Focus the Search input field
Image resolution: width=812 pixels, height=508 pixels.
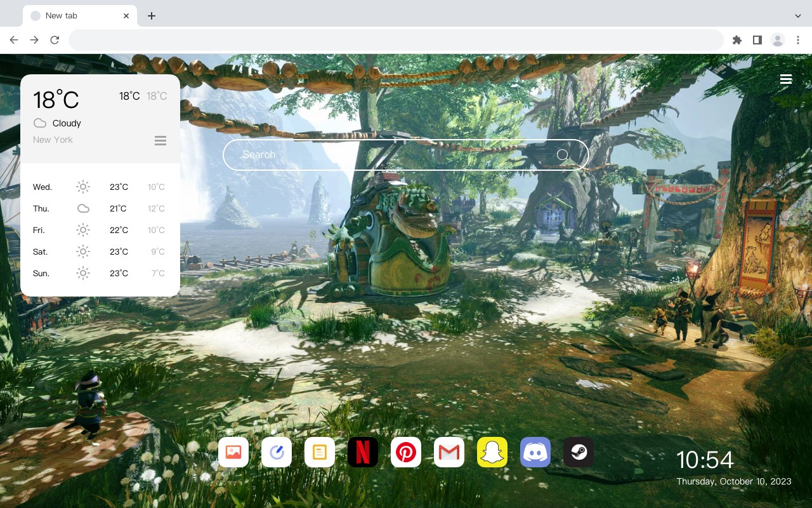click(x=406, y=155)
